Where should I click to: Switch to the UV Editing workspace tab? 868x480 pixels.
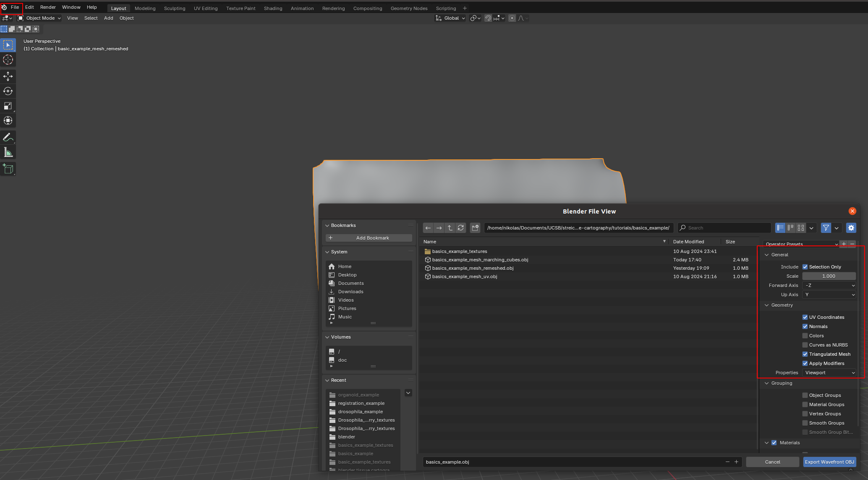click(x=206, y=8)
